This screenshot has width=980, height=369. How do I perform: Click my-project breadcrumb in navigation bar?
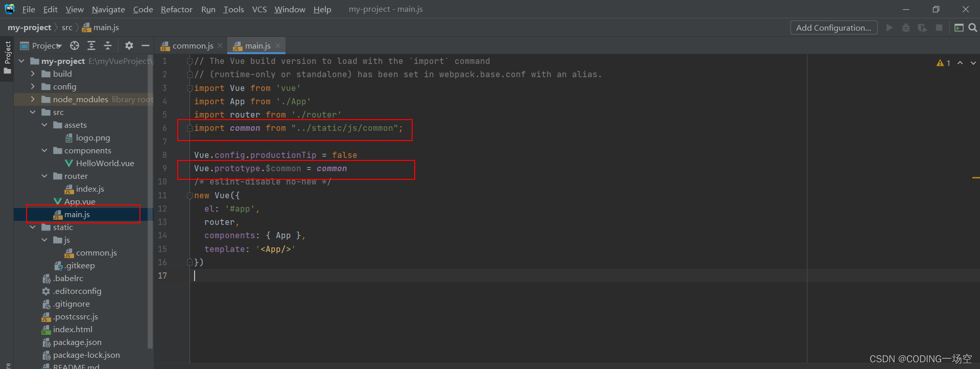point(30,28)
